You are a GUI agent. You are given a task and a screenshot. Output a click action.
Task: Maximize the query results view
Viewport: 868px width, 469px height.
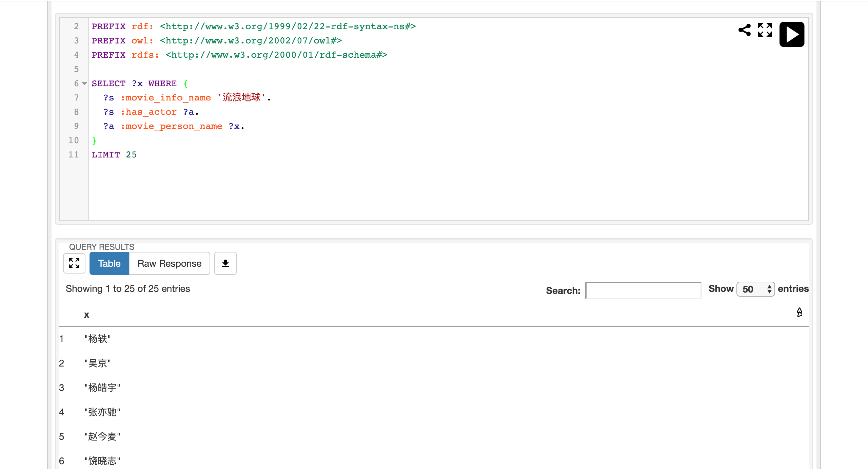[74, 263]
